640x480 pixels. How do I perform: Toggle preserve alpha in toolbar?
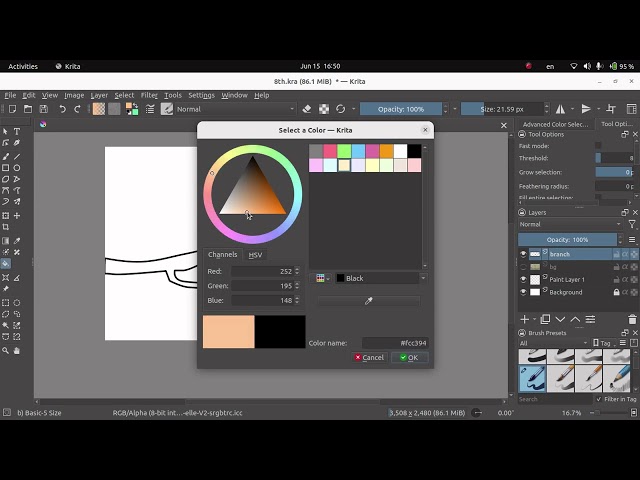point(324,109)
